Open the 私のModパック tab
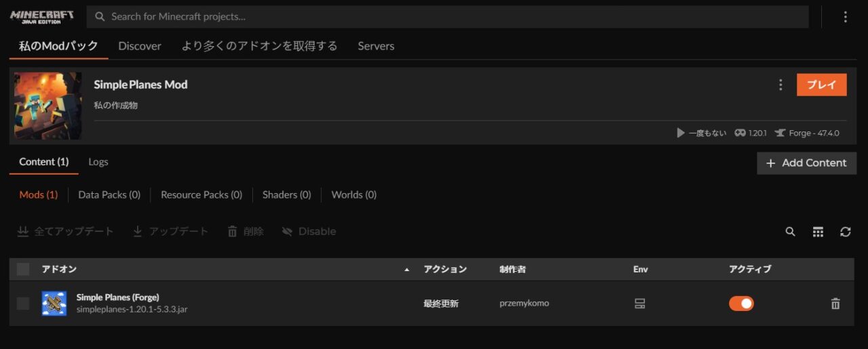This screenshot has height=349, width=868. [x=58, y=46]
